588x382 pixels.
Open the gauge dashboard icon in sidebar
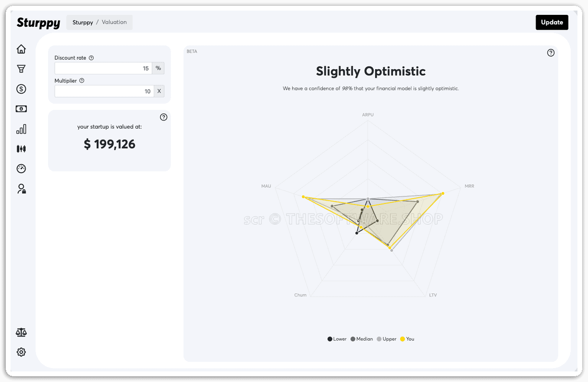pos(21,168)
